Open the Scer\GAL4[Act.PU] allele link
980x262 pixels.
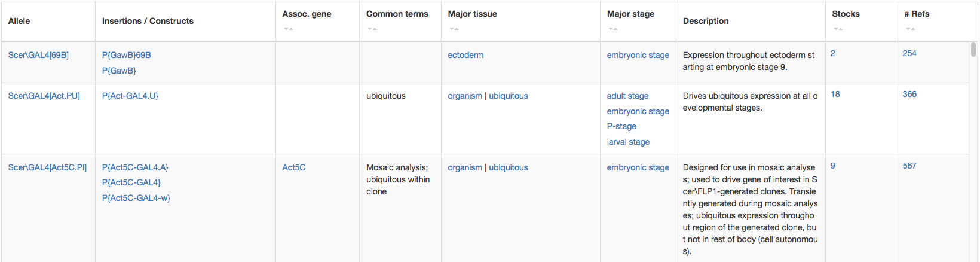44,96
